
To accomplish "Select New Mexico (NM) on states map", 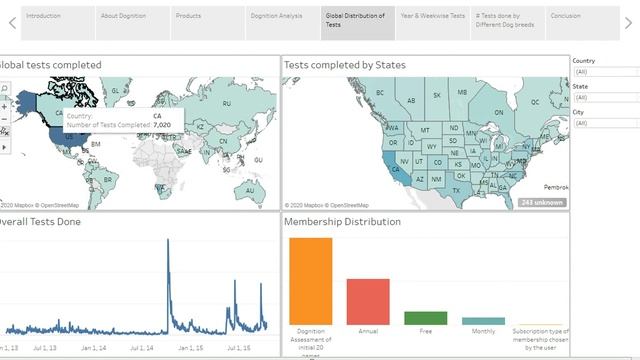I will click(436, 179).
